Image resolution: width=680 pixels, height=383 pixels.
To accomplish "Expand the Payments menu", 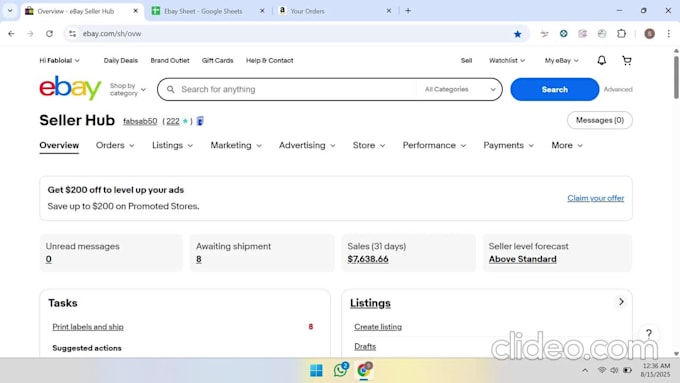I will (x=508, y=145).
